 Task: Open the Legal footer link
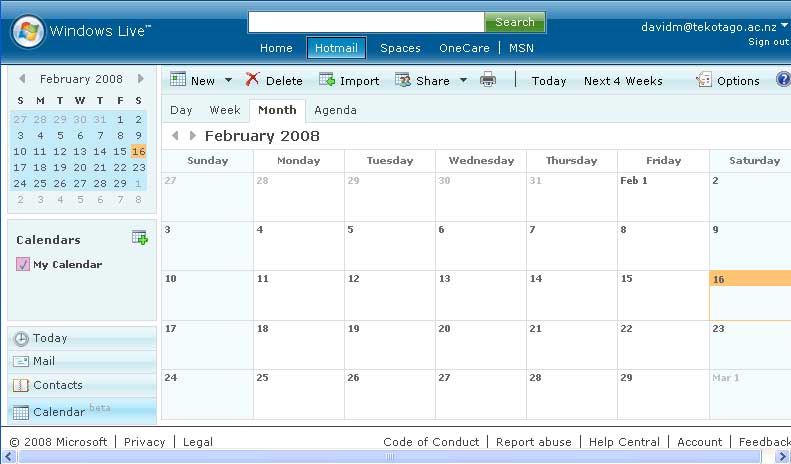197,442
